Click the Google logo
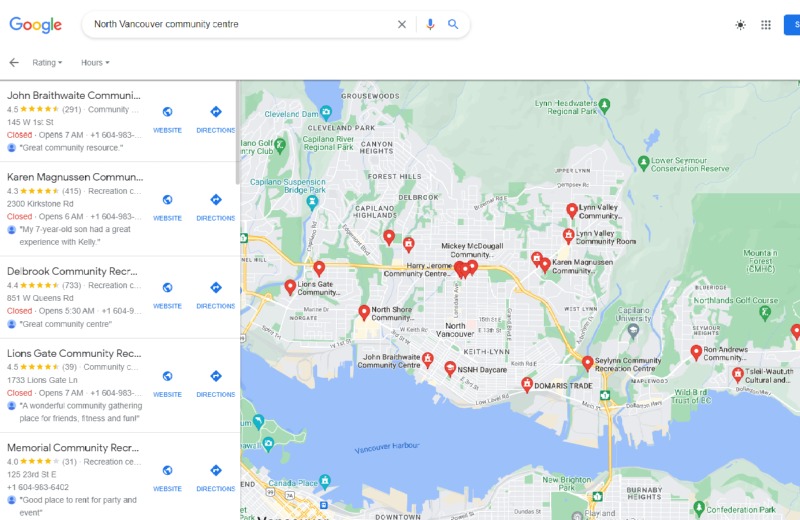 pyautogui.click(x=36, y=24)
